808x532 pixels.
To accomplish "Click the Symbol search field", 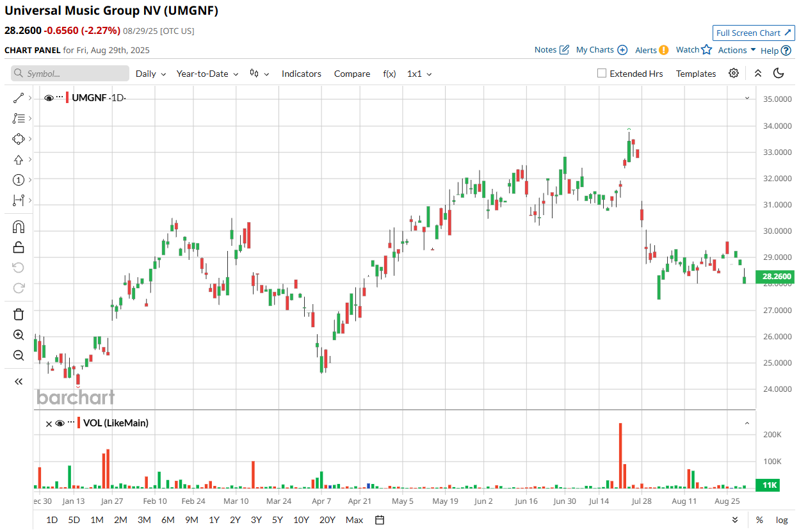I will tap(70, 74).
